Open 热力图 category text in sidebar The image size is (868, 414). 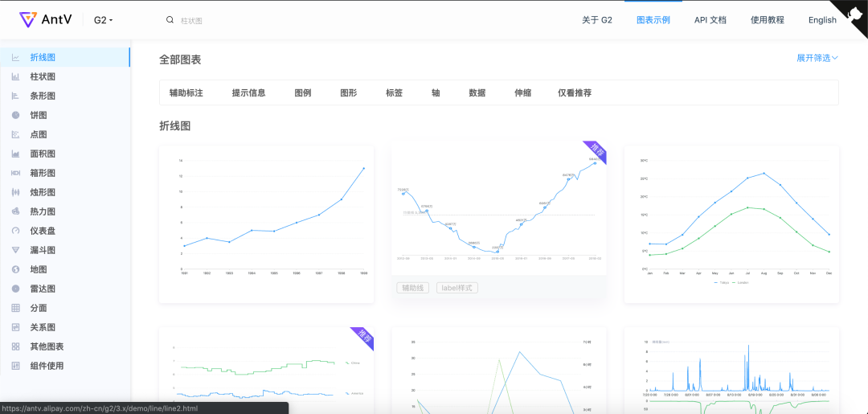[x=43, y=211]
